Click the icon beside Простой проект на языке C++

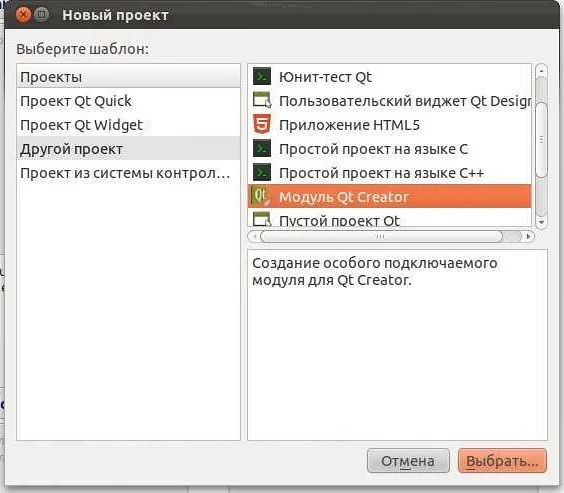(261, 172)
